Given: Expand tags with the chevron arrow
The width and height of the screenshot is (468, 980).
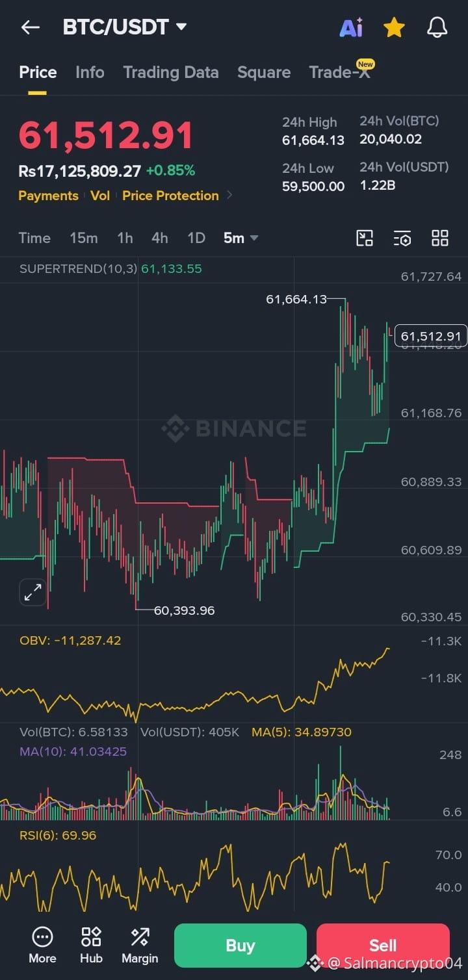Looking at the screenshot, I should click(229, 196).
